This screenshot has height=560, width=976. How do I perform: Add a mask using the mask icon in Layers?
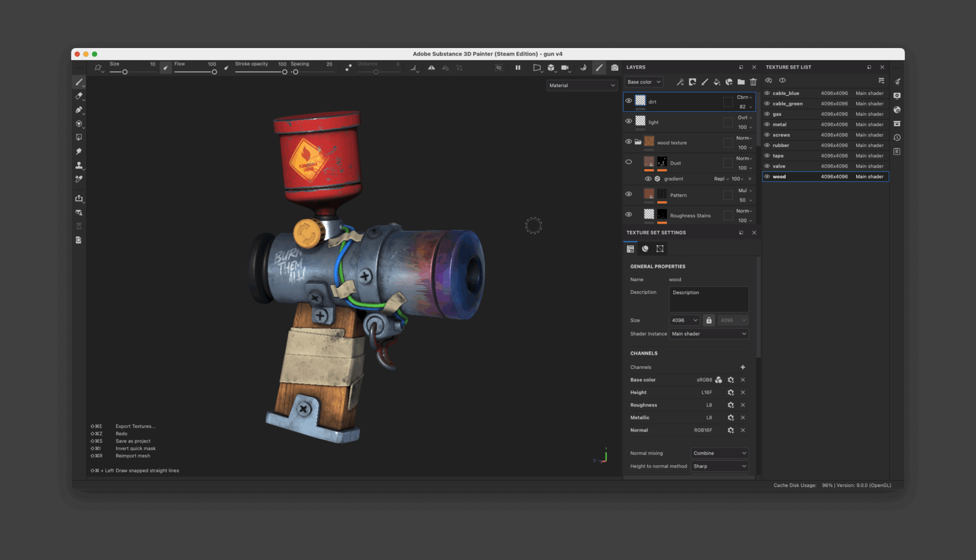[692, 82]
